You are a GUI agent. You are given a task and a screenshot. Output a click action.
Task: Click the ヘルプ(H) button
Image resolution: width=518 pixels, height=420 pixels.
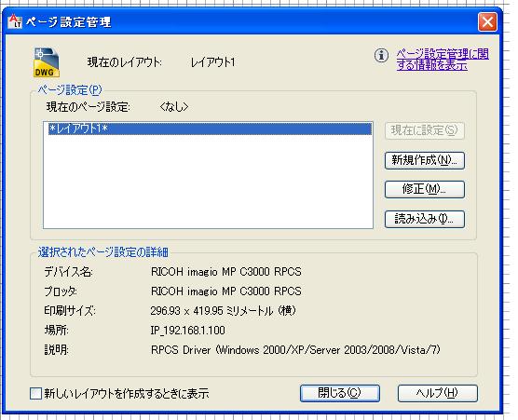[x=437, y=393]
